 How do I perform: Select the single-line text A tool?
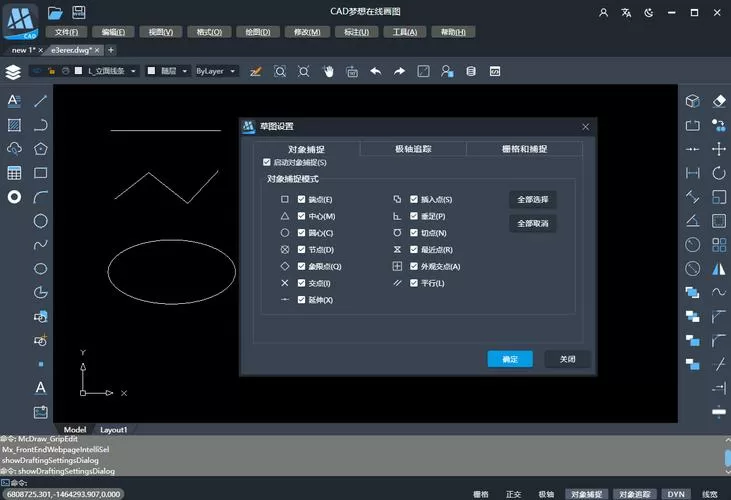tap(41, 388)
